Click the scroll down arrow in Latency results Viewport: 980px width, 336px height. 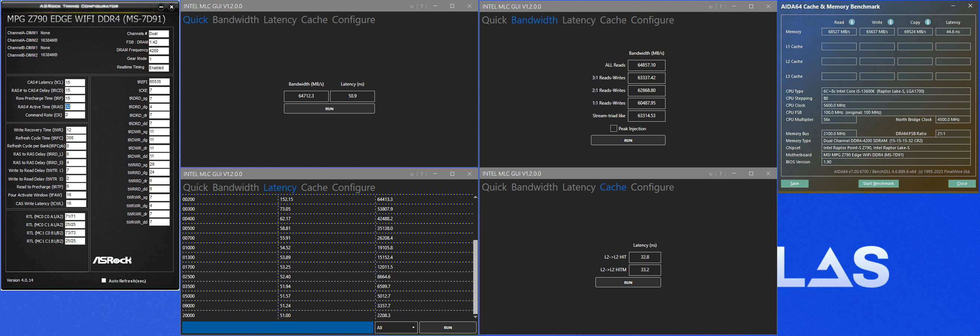pos(475,317)
